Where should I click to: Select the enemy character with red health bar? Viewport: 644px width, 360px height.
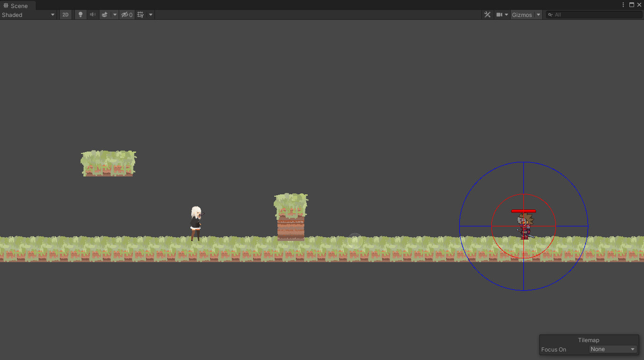(x=524, y=226)
